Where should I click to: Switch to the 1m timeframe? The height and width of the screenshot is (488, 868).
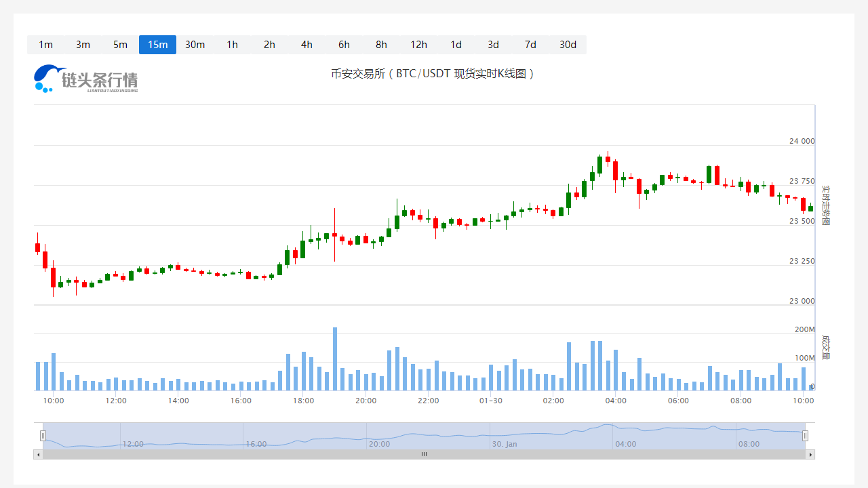coord(45,45)
